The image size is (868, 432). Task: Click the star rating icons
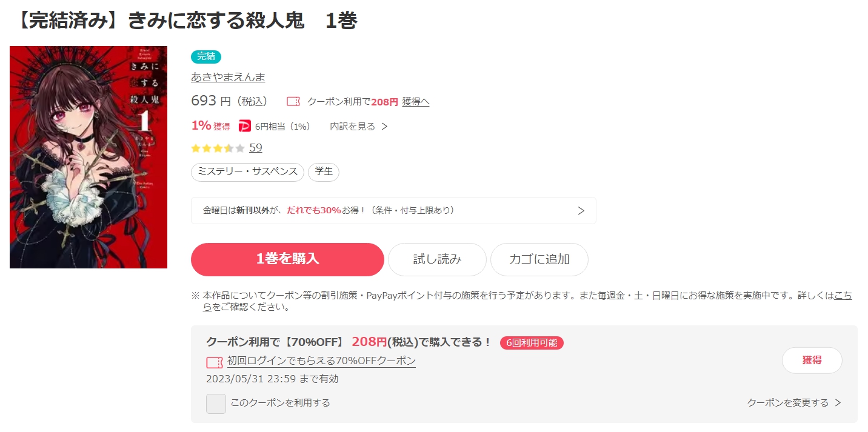click(218, 148)
